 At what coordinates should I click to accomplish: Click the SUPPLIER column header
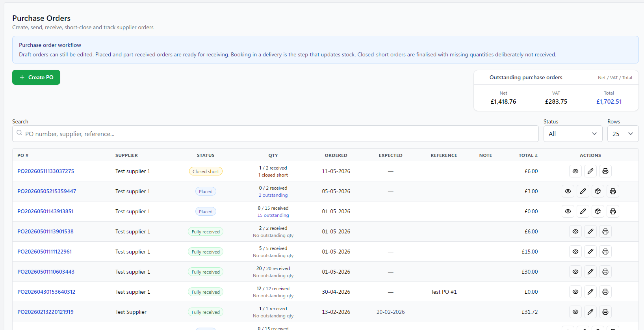coord(126,155)
